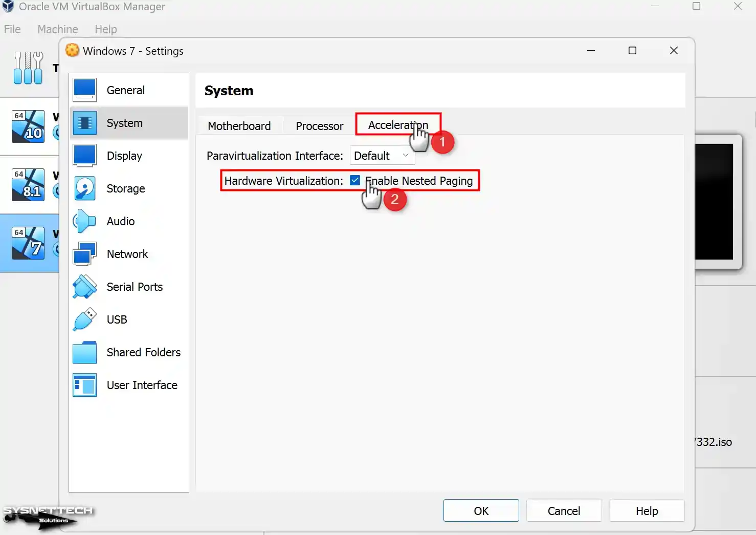Select the General settings icon

pos(84,90)
